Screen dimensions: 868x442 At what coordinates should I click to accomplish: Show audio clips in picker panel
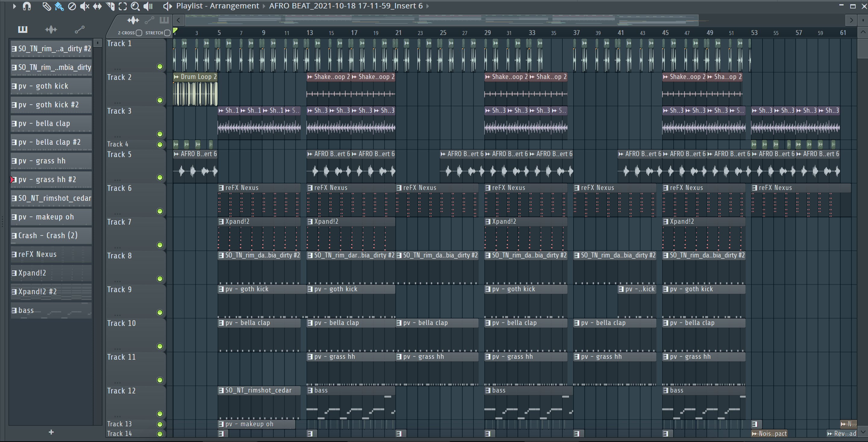click(51, 29)
